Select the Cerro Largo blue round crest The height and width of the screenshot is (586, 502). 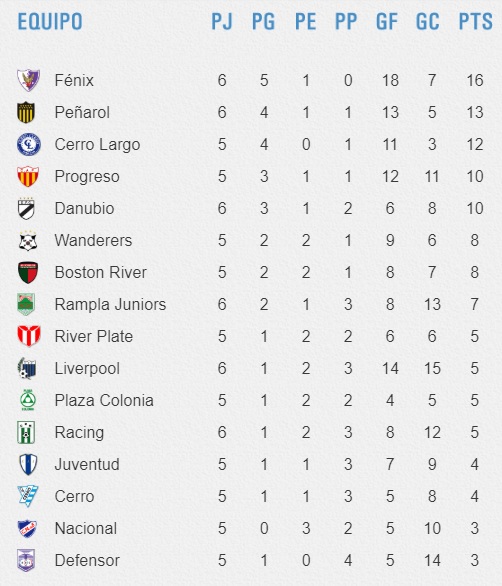pyautogui.click(x=29, y=144)
